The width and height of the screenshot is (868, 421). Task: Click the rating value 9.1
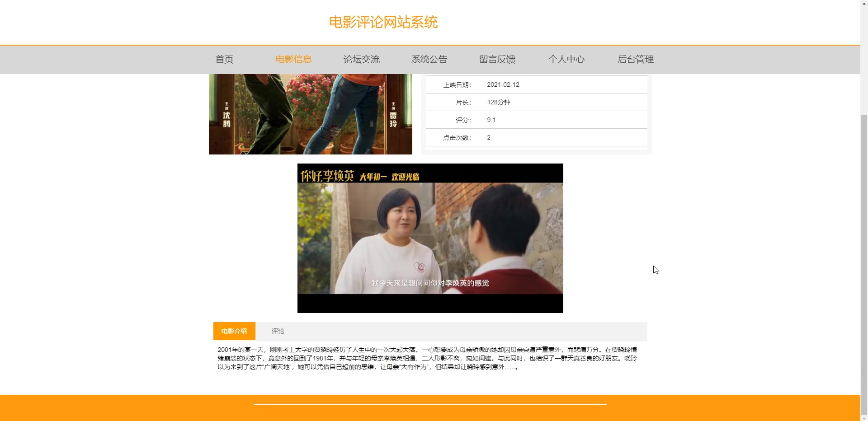click(x=491, y=120)
